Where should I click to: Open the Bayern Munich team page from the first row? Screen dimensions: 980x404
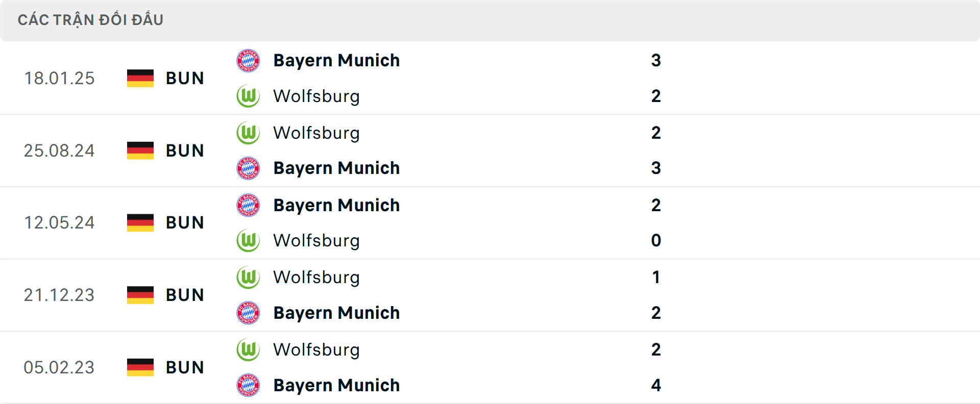[337, 60]
